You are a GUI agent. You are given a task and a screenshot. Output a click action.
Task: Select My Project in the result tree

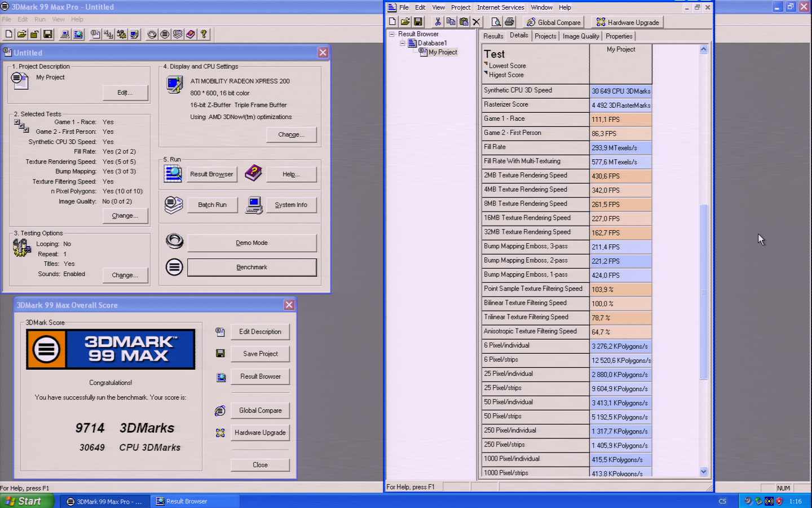click(x=443, y=52)
